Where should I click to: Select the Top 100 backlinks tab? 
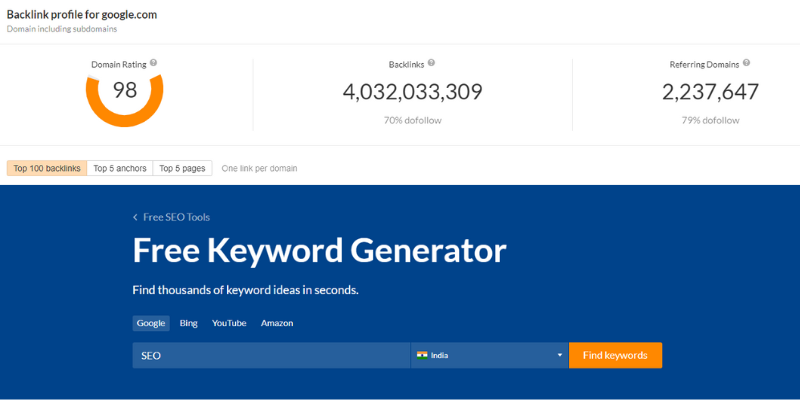point(47,168)
